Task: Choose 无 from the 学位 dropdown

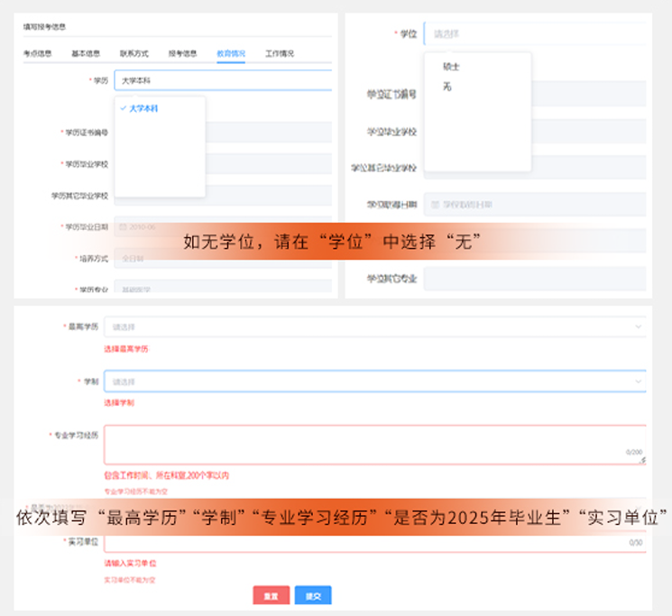Action: click(x=447, y=87)
